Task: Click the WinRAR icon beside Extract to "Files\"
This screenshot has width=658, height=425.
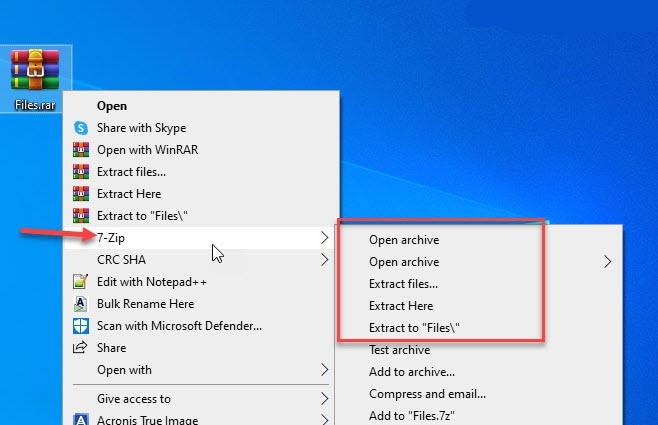Action: coord(81,216)
